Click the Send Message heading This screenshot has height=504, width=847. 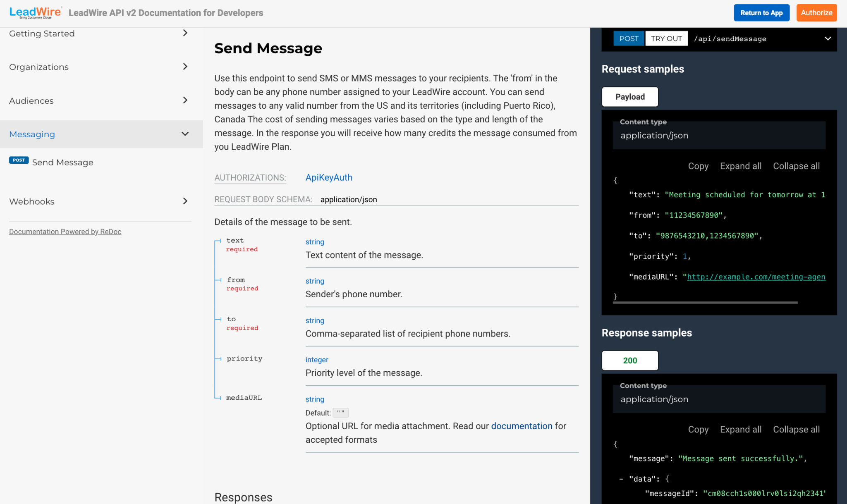click(x=268, y=48)
